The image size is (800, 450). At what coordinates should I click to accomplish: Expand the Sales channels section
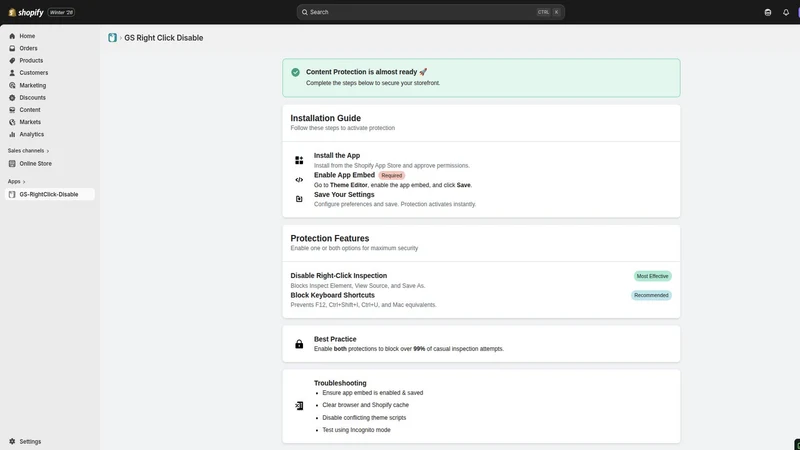tap(29, 151)
